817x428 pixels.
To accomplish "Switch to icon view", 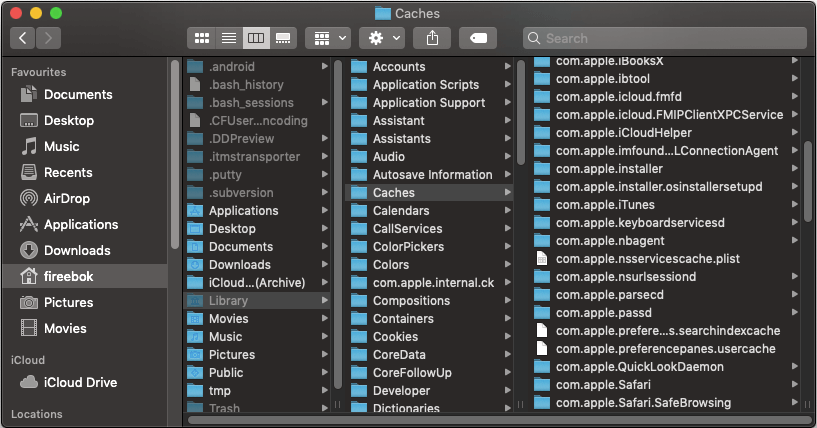I will 202,38.
